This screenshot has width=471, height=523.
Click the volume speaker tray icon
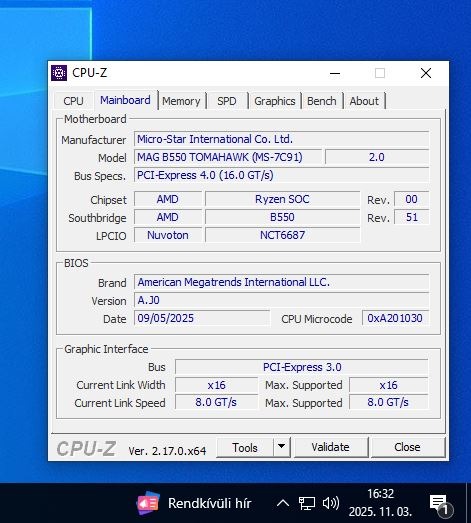point(331,503)
